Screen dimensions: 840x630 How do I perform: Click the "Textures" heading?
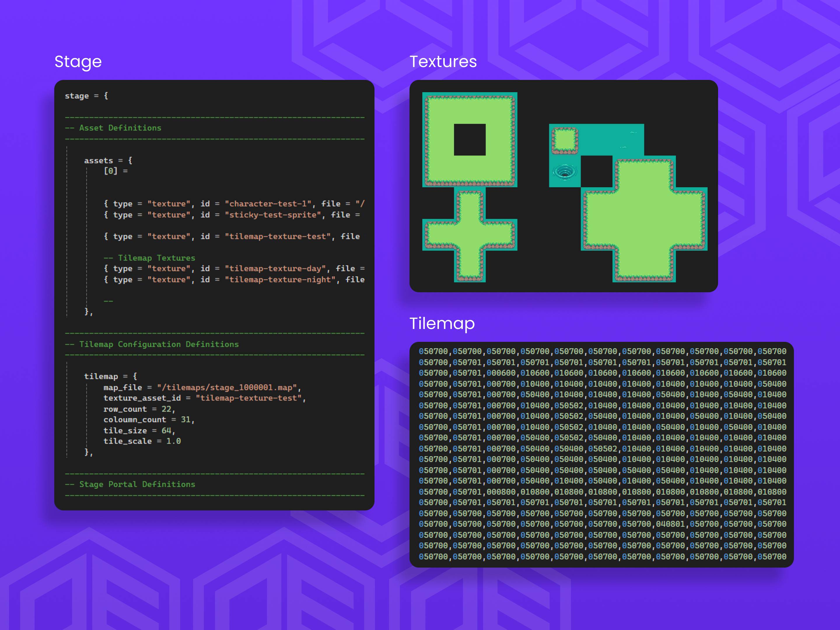443,62
